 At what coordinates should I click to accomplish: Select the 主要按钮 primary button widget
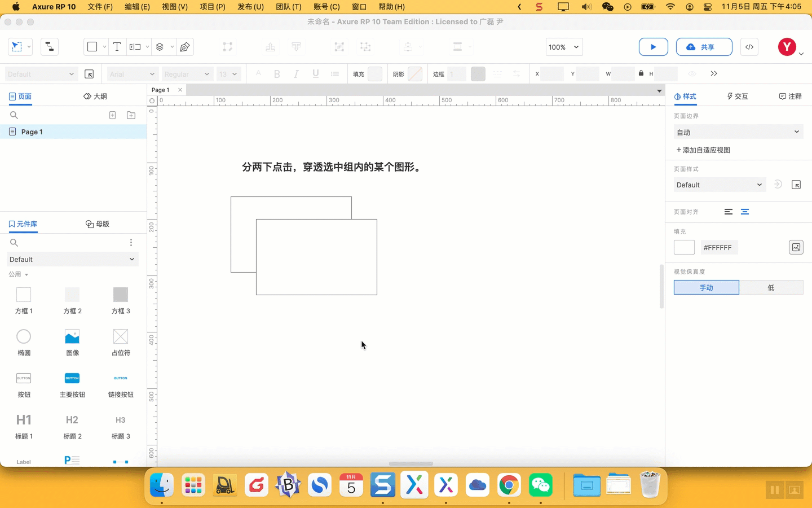coord(72,384)
